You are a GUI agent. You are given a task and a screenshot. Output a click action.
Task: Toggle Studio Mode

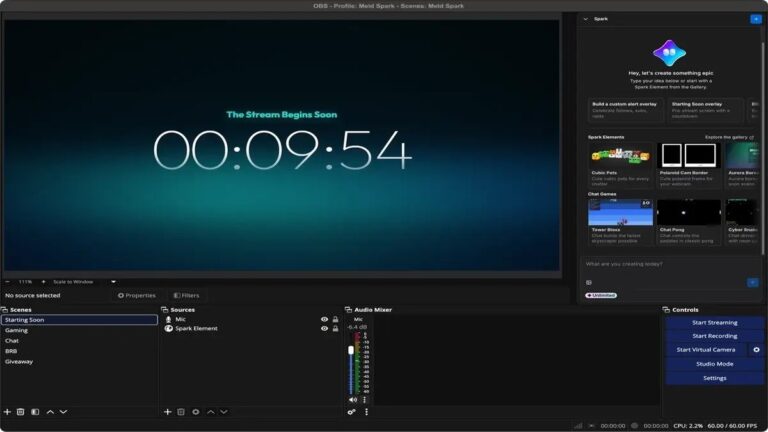point(715,364)
